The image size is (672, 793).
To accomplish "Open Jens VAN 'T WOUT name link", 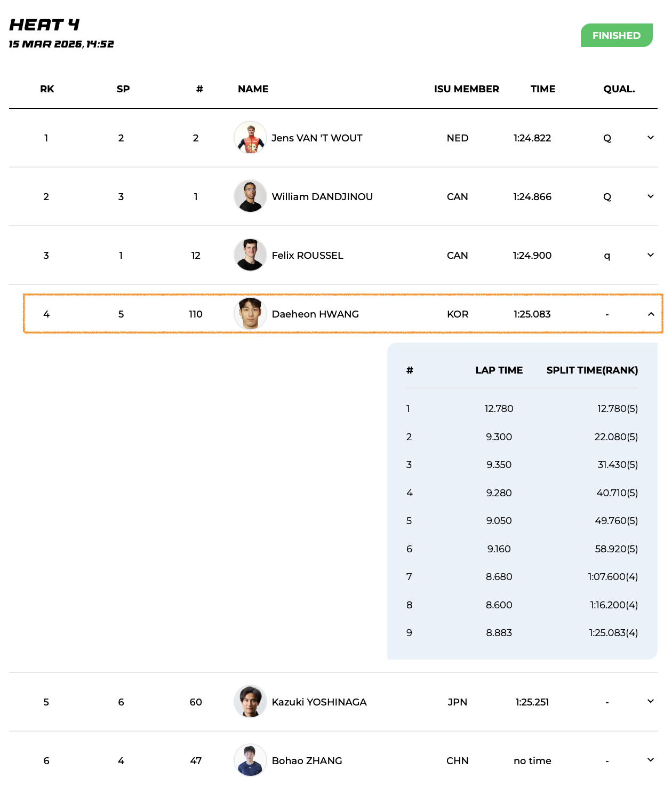I will click(317, 138).
